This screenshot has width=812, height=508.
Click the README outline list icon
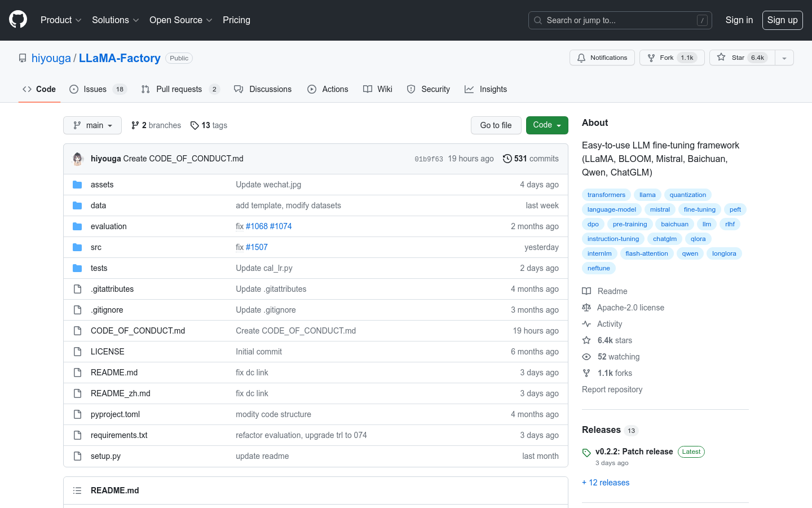(77, 491)
